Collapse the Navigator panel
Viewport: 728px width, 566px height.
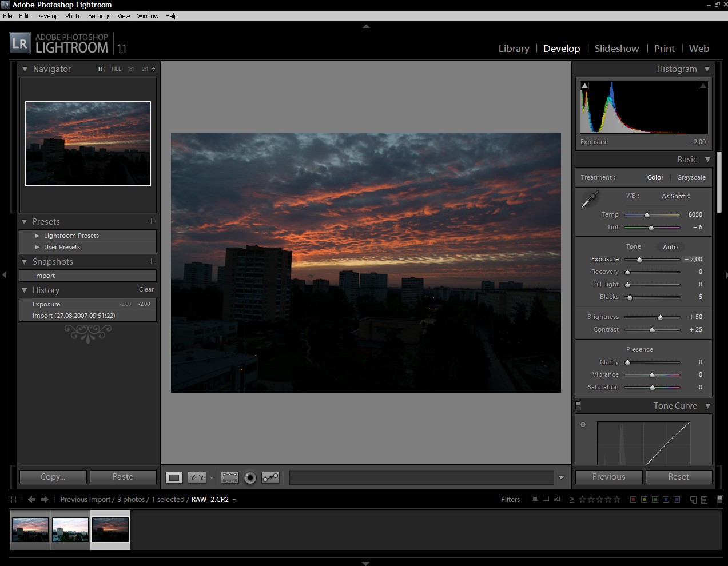pyautogui.click(x=25, y=69)
